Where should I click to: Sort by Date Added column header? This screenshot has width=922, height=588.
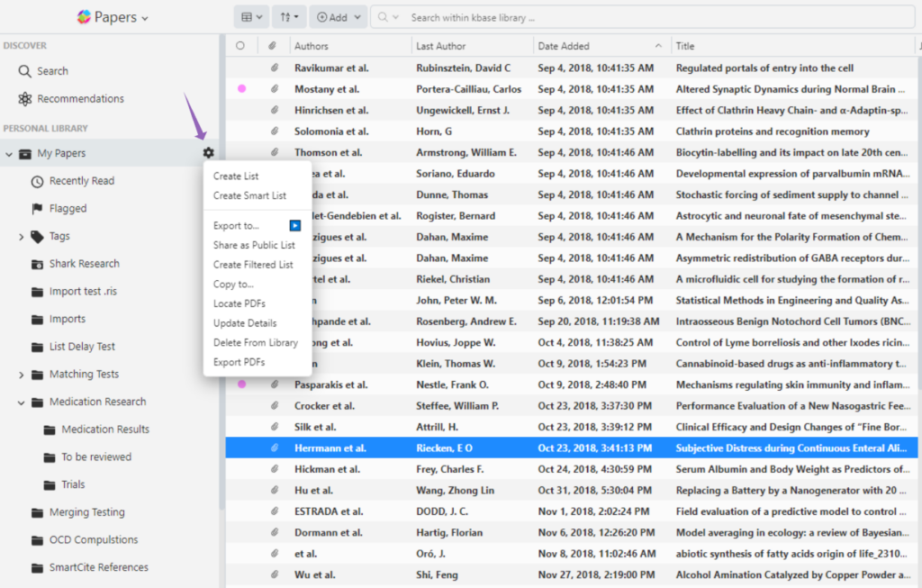click(x=564, y=46)
